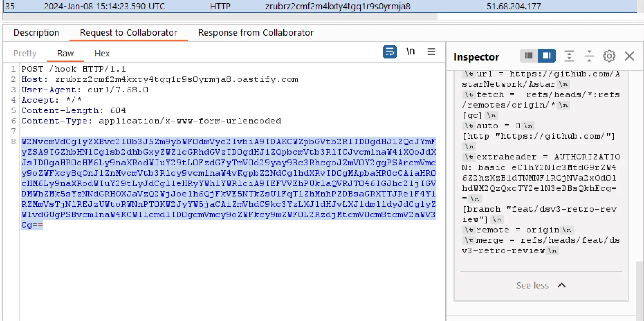Toggle show non-printable characters (\n) button
Screen dimensions: 644x321
coord(411,52)
